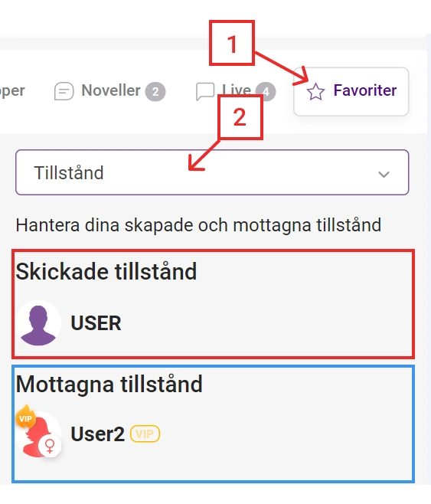Open the Live tab
431x504 pixels.
[x=236, y=91]
